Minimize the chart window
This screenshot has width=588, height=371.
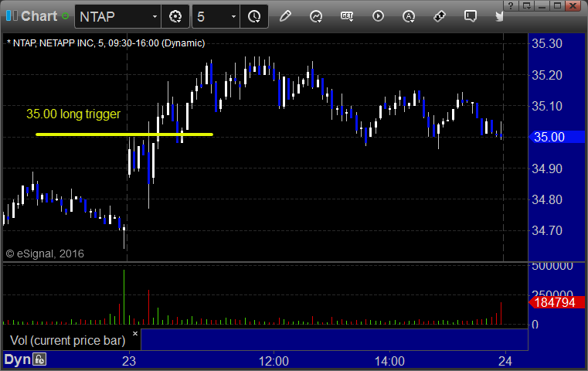pos(542,5)
